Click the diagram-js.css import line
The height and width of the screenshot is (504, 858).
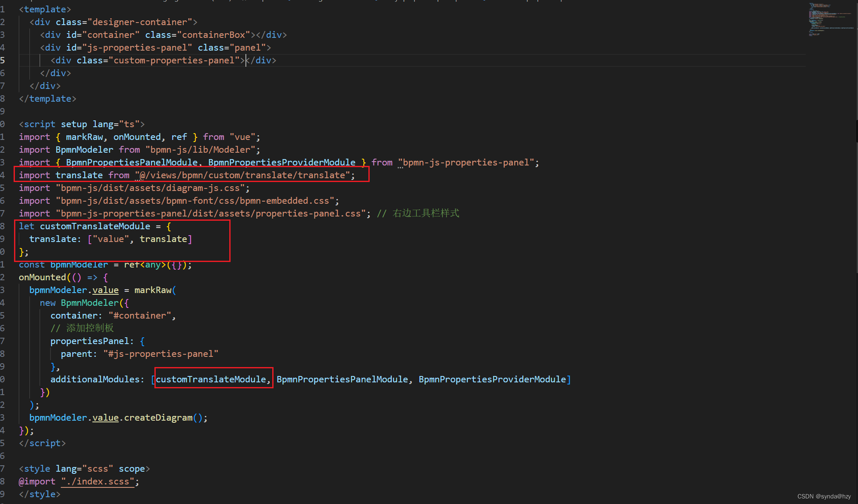[134, 188]
